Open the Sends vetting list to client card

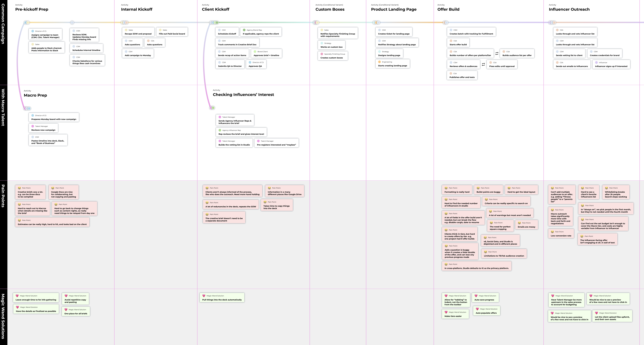(x=569, y=53)
